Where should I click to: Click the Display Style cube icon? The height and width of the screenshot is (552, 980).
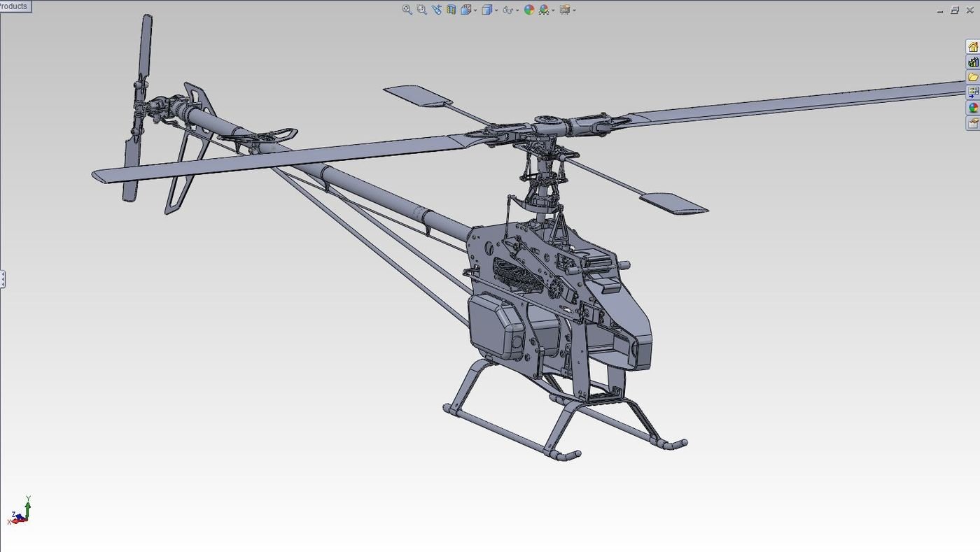point(487,10)
